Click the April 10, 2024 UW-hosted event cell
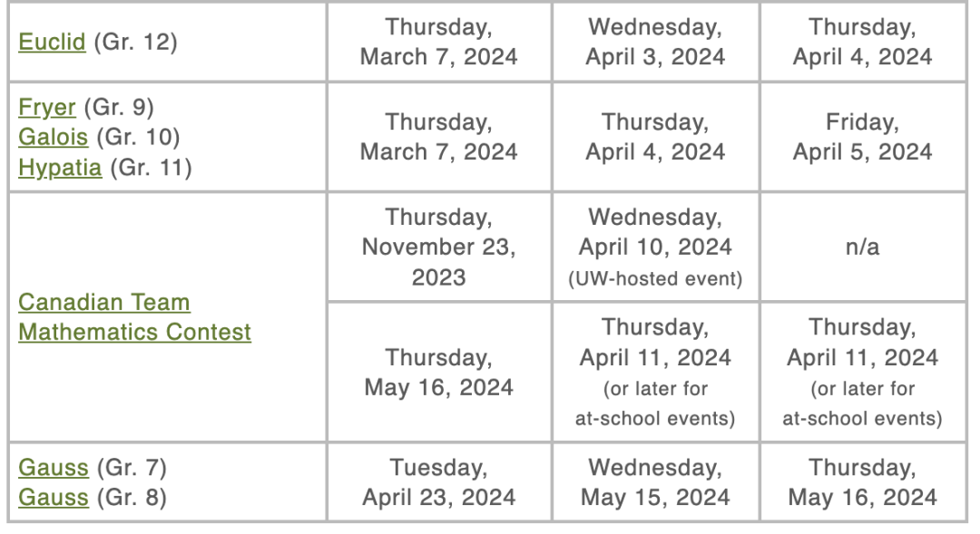The height and width of the screenshot is (534, 980). 655,247
